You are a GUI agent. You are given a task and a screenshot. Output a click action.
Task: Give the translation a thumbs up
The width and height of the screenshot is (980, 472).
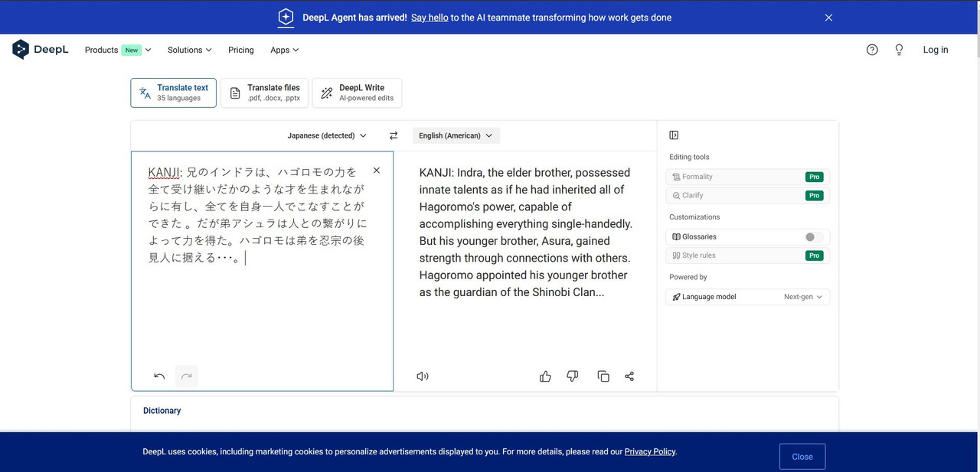pos(545,376)
